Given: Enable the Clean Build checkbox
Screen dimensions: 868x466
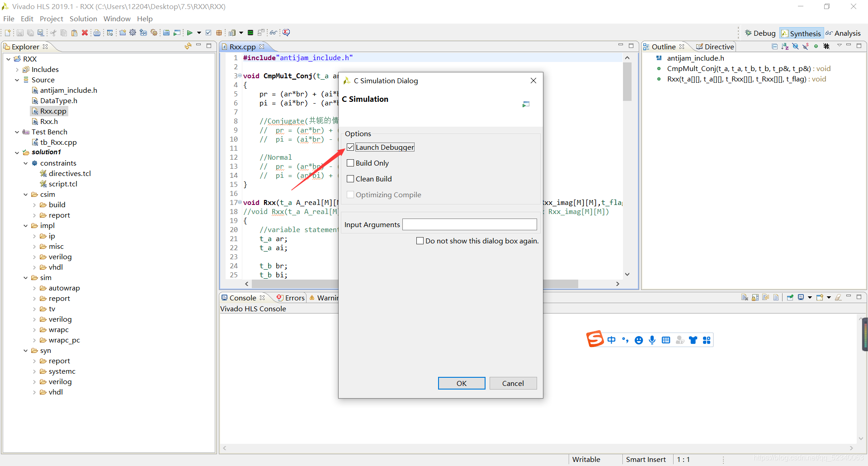Looking at the screenshot, I should (x=350, y=179).
